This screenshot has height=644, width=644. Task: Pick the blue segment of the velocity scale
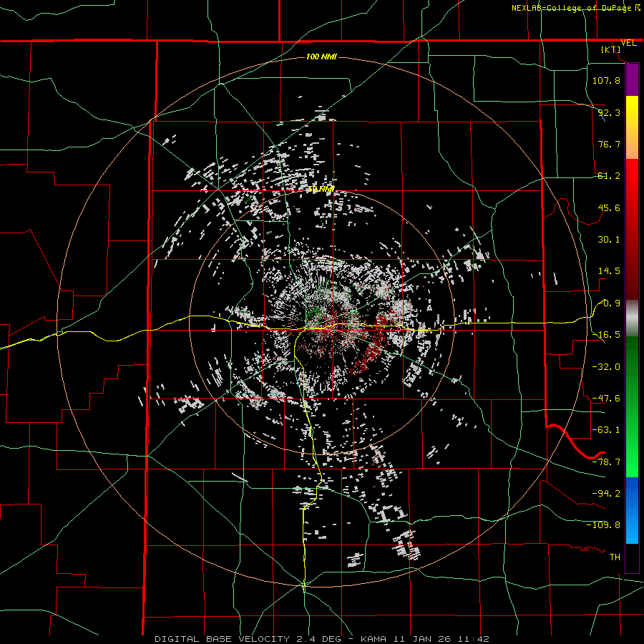632,510
